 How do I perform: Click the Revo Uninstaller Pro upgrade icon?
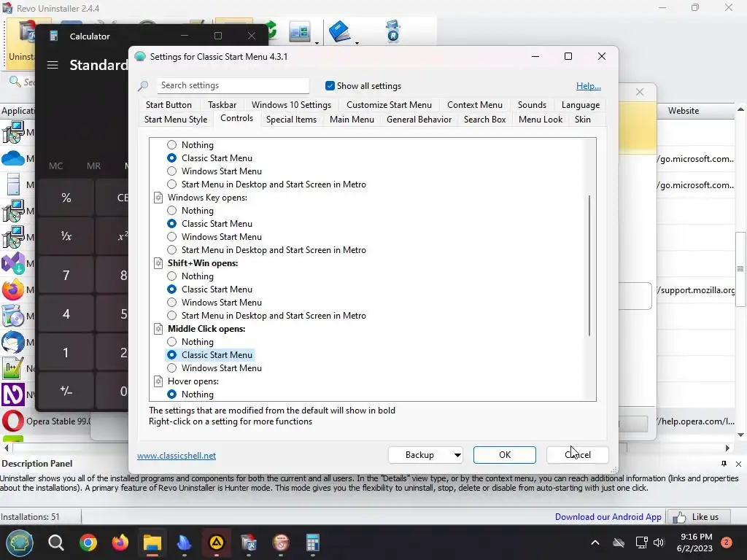[392, 31]
